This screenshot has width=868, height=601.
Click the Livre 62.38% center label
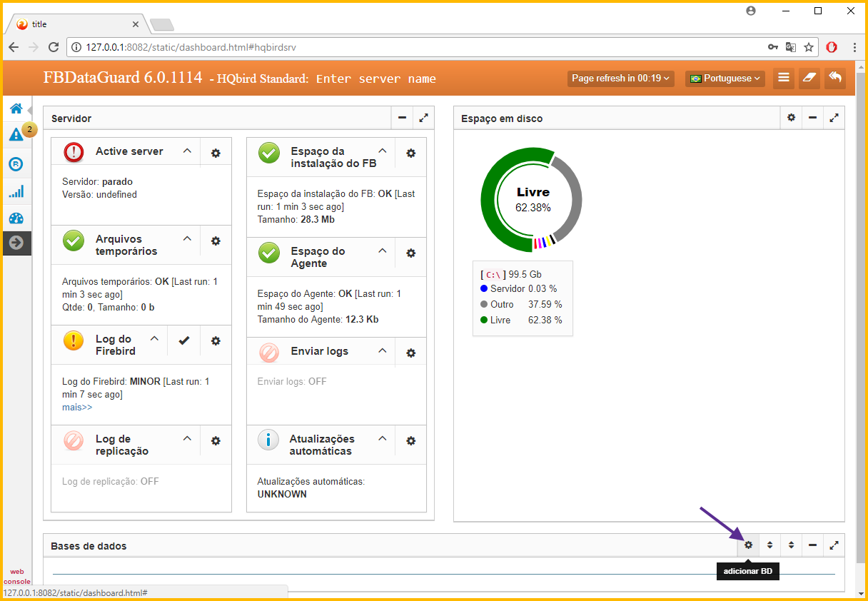[x=533, y=199]
